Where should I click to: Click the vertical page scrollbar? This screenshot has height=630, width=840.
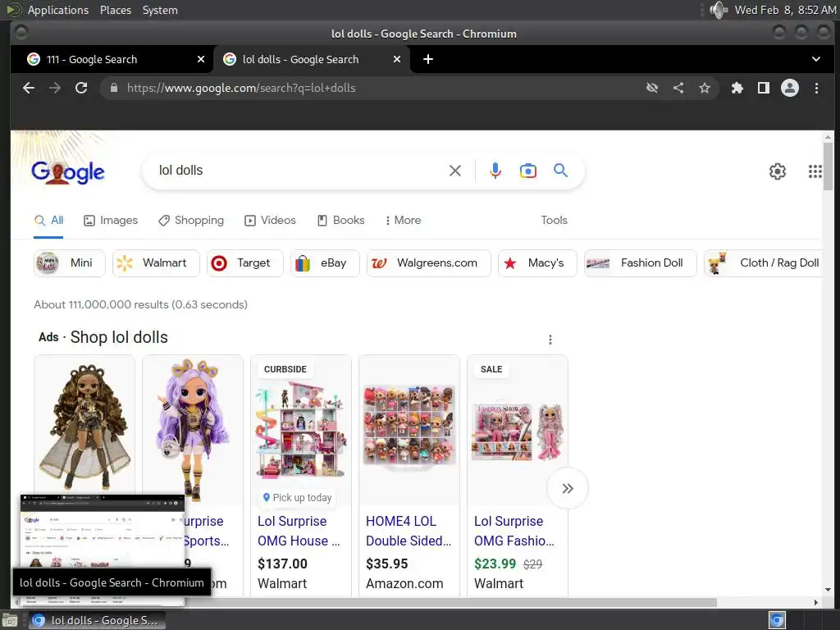[829, 167]
